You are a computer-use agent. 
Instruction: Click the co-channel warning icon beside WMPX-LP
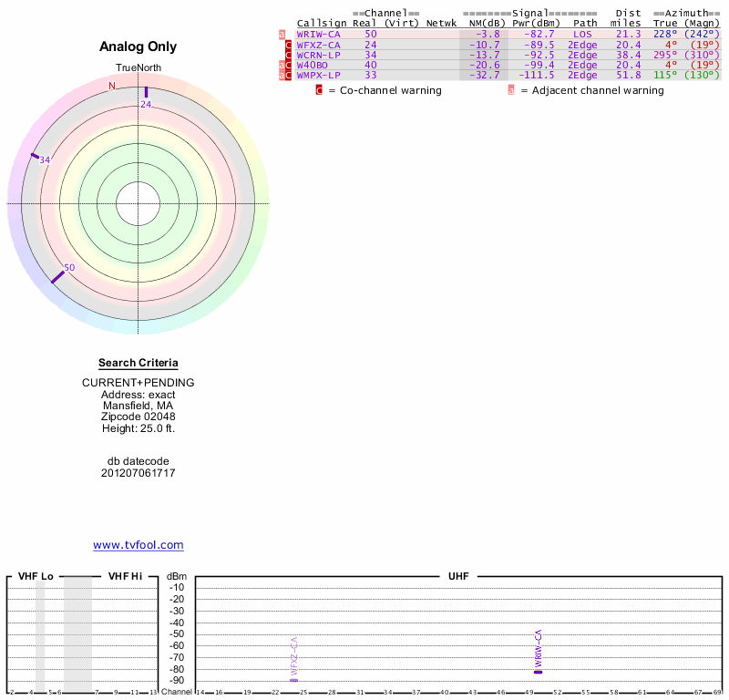pyautogui.click(x=289, y=75)
